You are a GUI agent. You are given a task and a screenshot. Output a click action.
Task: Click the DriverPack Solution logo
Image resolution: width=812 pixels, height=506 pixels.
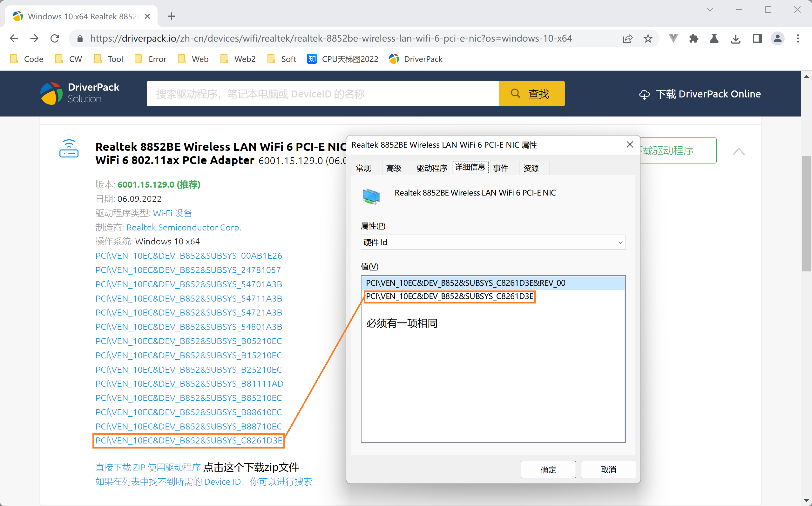click(x=80, y=93)
